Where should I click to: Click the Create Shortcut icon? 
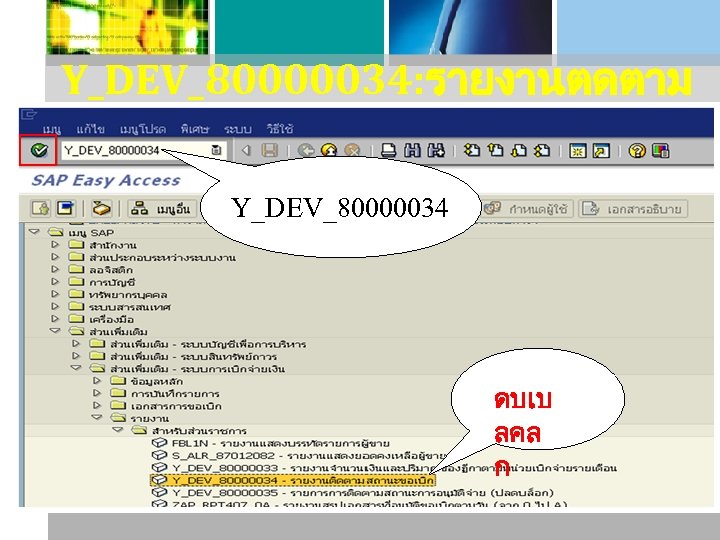click(601, 151)
